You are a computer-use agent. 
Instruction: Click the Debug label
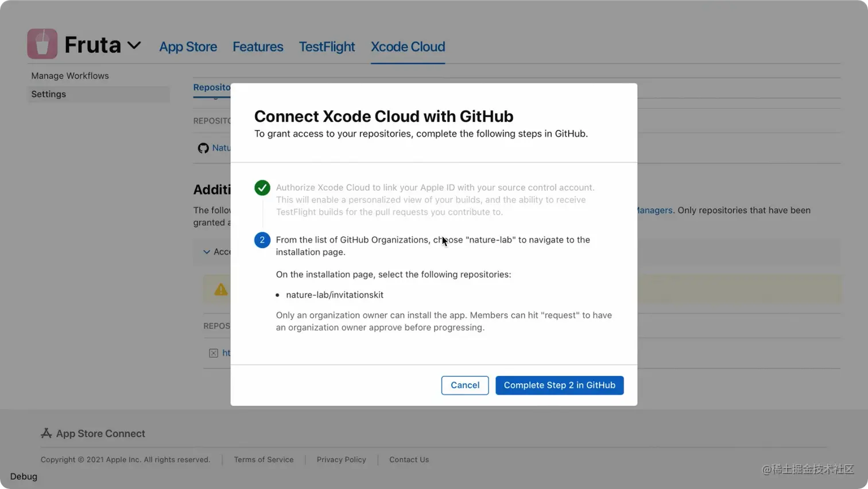click(24, 476)
